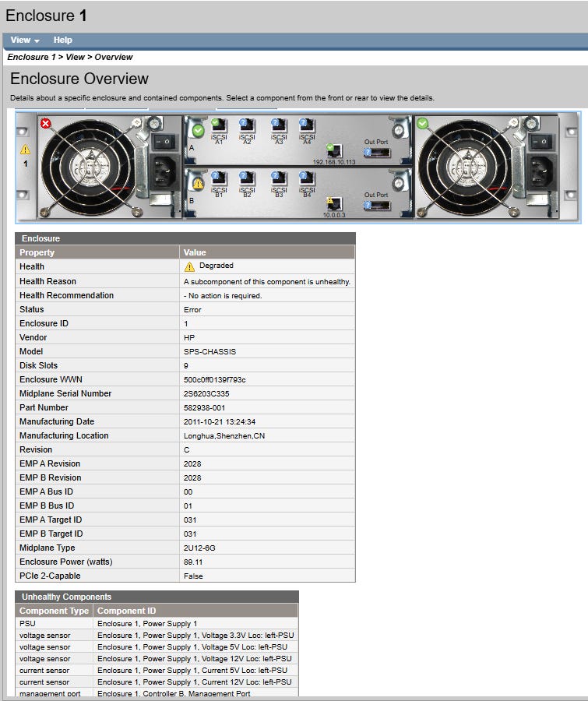Viewport: 588px width, 701px height.
Task: Open the View menu
Action: tap(25, 40)
